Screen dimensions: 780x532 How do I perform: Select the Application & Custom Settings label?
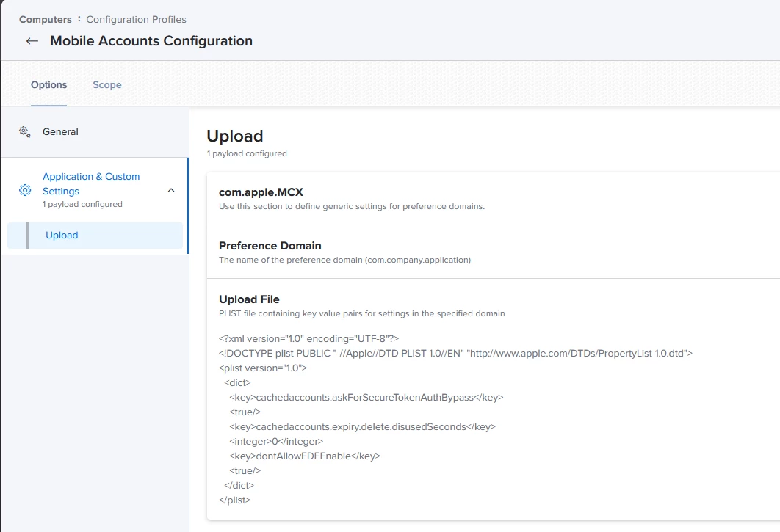point(91,183)
